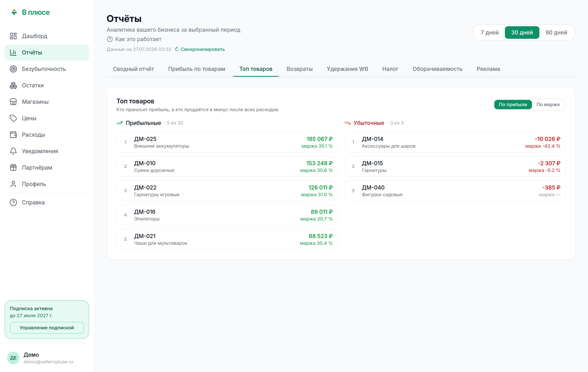Open the ДМ-025 Внешние аккумуляторы row
This screenshot has height=372, width=588.
pos(227,142)
